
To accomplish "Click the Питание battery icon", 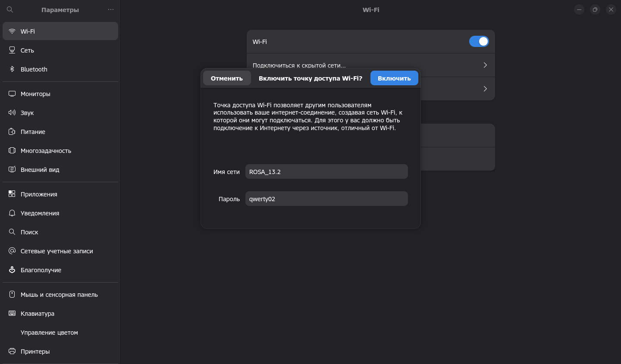I will coord(12,131).
